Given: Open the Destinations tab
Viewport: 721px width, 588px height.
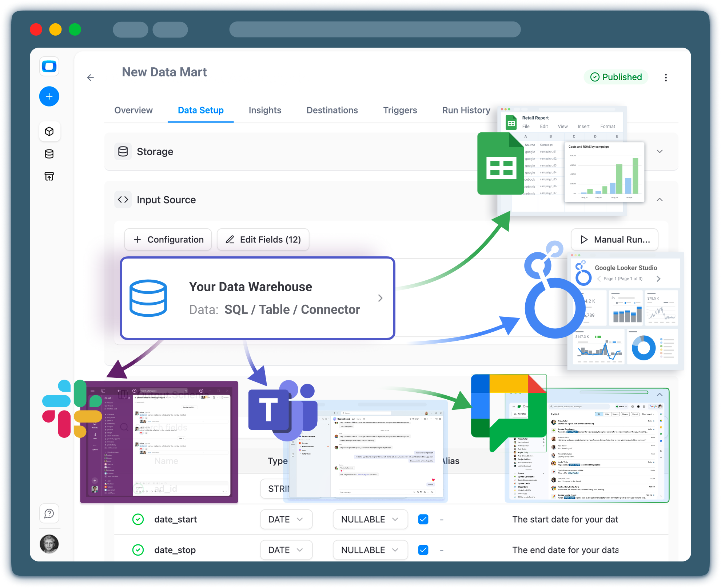Looking at the screenshot, I should click(x=332, y=110).
